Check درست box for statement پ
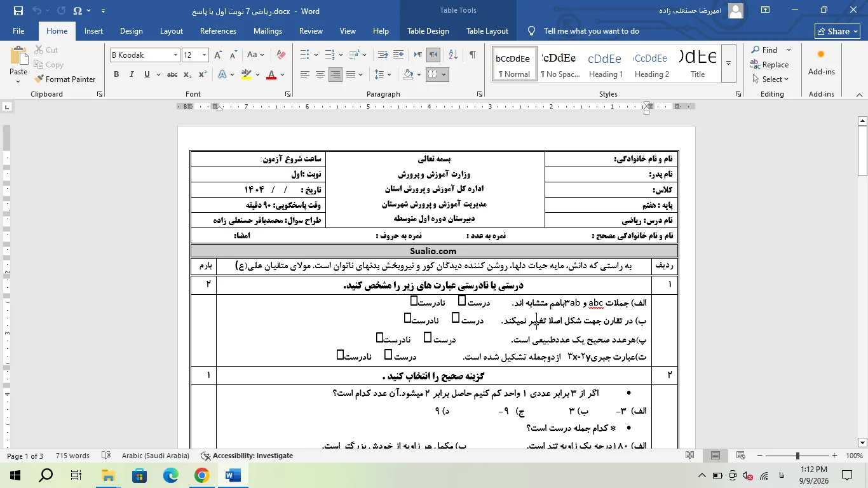Viewport: 868px width, 488px height. pyautogui.click(x=428, y=337)
